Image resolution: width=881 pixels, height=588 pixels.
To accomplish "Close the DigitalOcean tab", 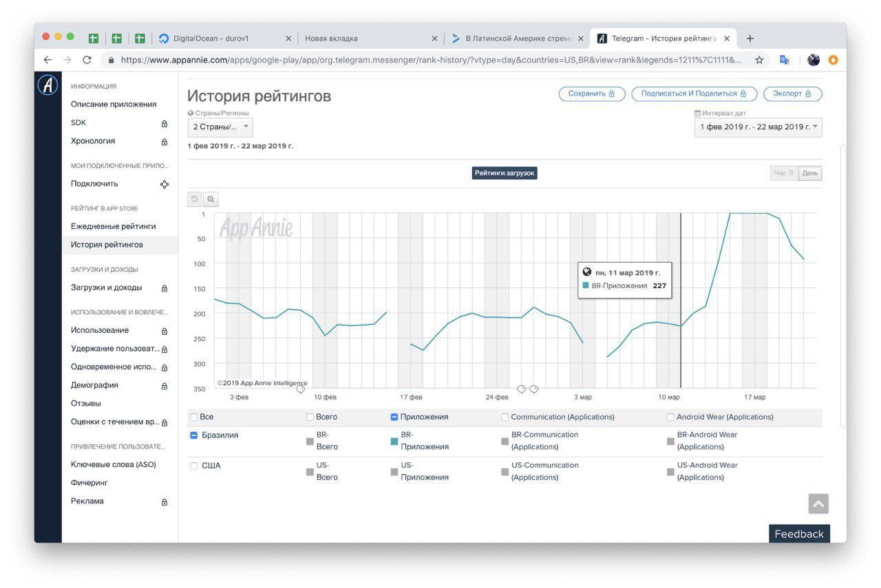I will 288,39.
